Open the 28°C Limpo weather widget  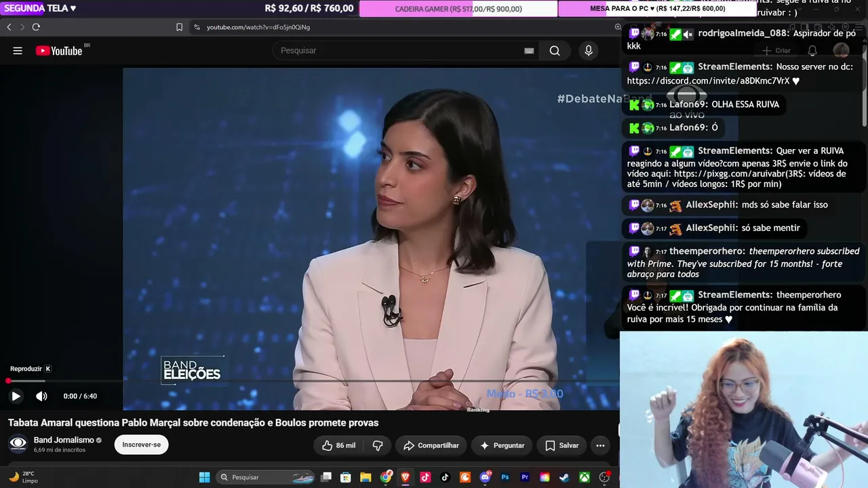(23, 477)
